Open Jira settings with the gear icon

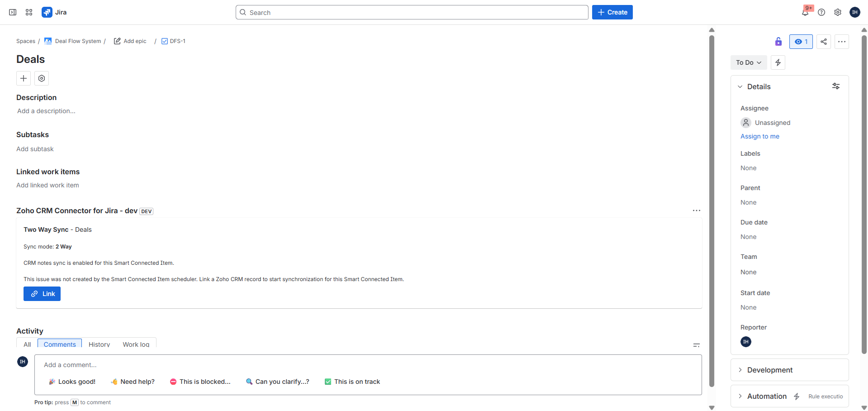(838, 12)
